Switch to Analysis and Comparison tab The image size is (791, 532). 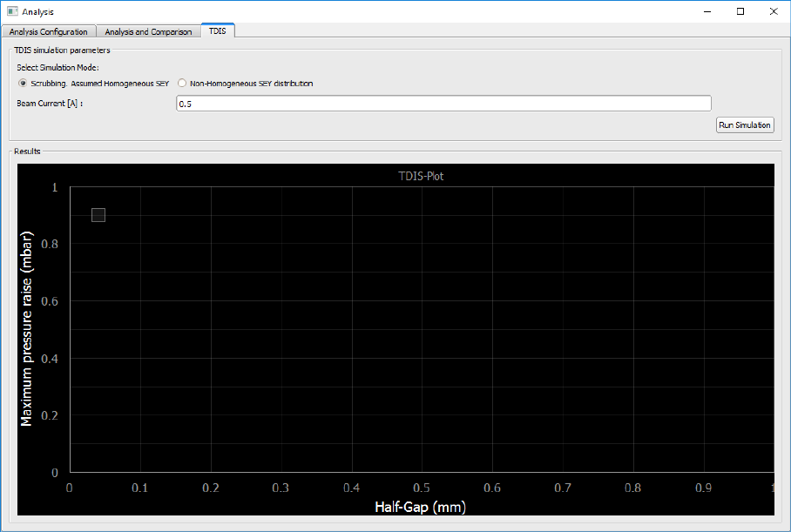click(x=148, y=31)
